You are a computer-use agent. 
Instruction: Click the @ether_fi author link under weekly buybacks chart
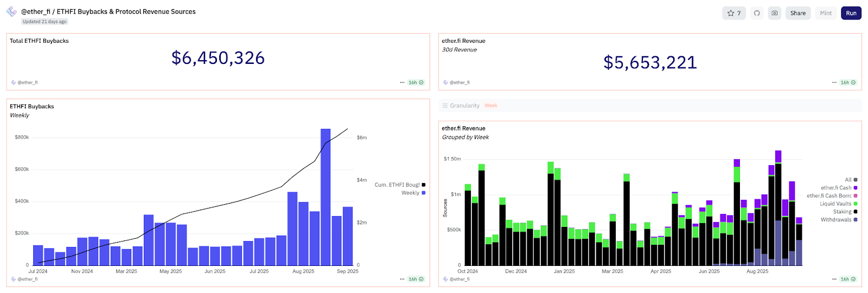27,279
